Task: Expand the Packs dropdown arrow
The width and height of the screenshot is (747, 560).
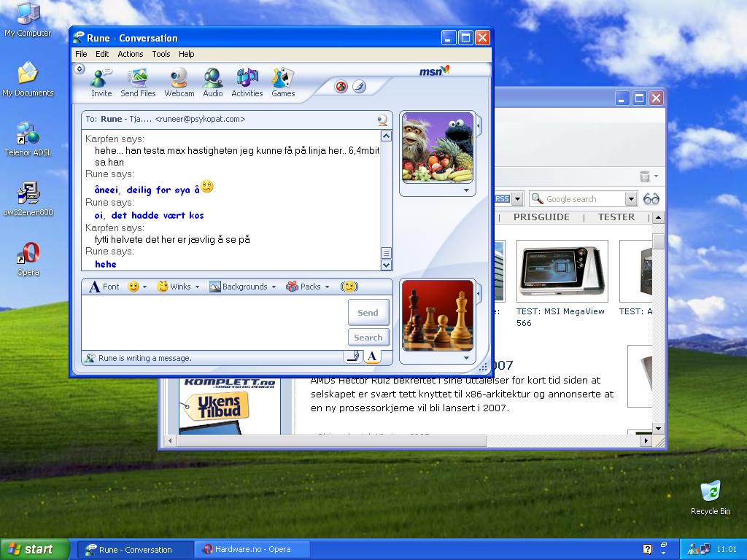Action: click(x=328, y=287)
